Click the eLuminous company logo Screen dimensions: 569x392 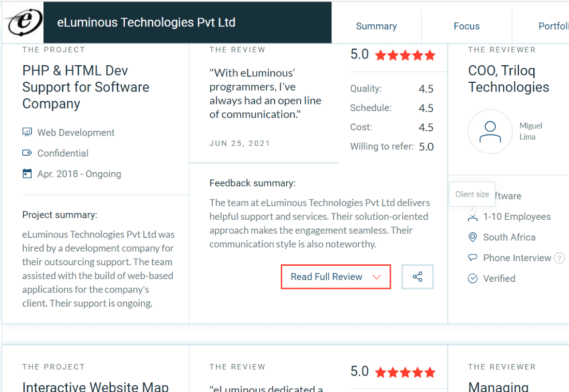pos(22,22)
